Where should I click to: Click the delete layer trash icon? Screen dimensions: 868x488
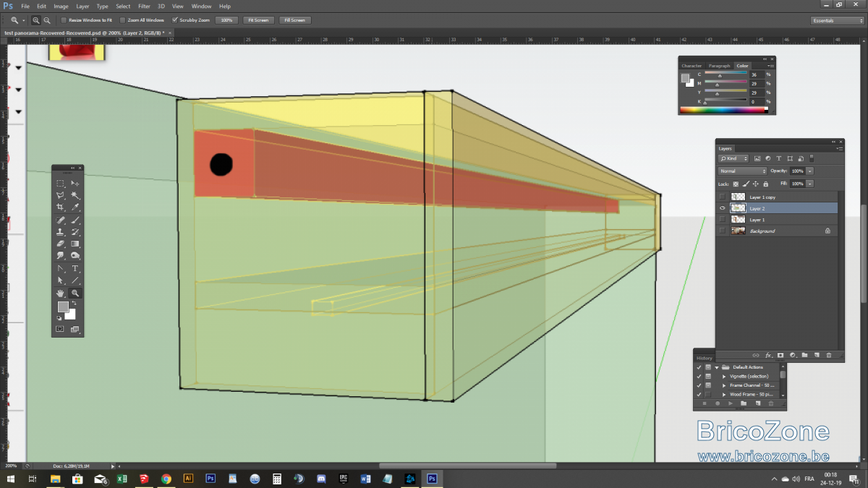[829, 355]
